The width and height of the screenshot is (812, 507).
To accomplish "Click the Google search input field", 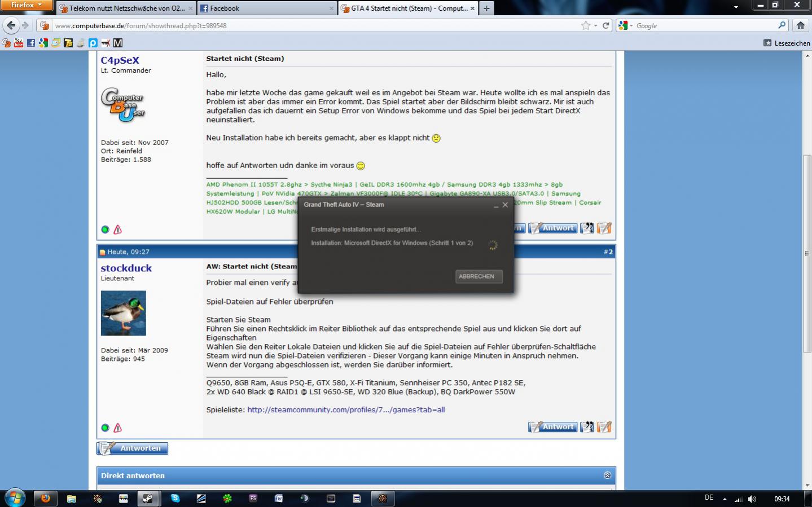I will click(705, 25).
